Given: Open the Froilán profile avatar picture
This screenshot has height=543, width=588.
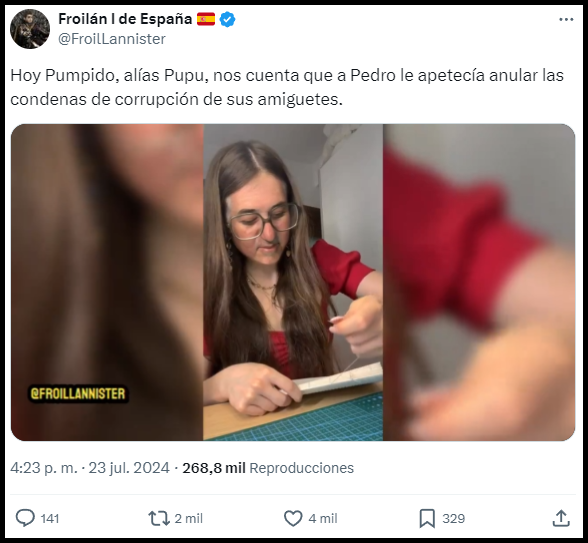Looking at the screenshot, I should [x=30, y=29].
